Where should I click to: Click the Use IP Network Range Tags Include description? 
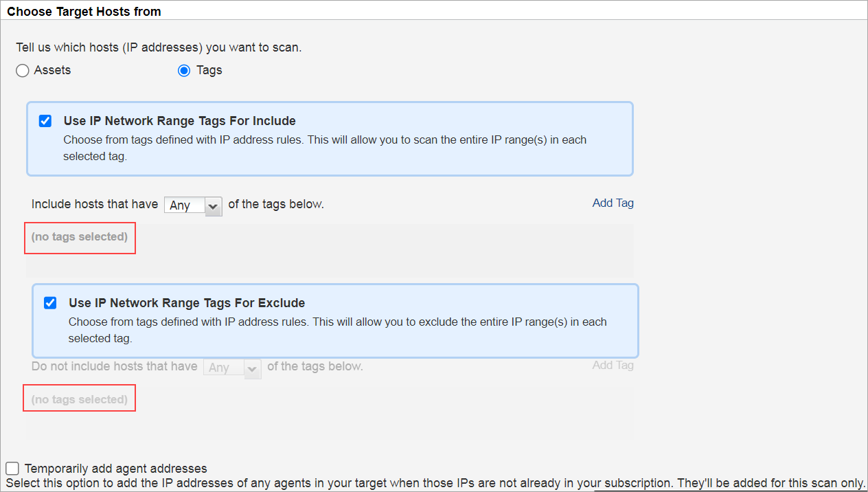coord(327,147)
